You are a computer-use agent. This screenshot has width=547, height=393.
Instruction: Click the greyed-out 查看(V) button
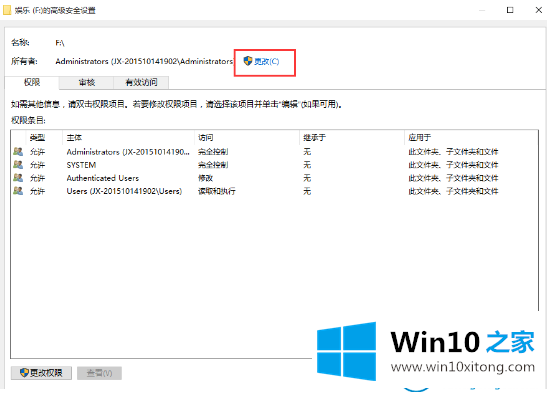pos(99,373)
